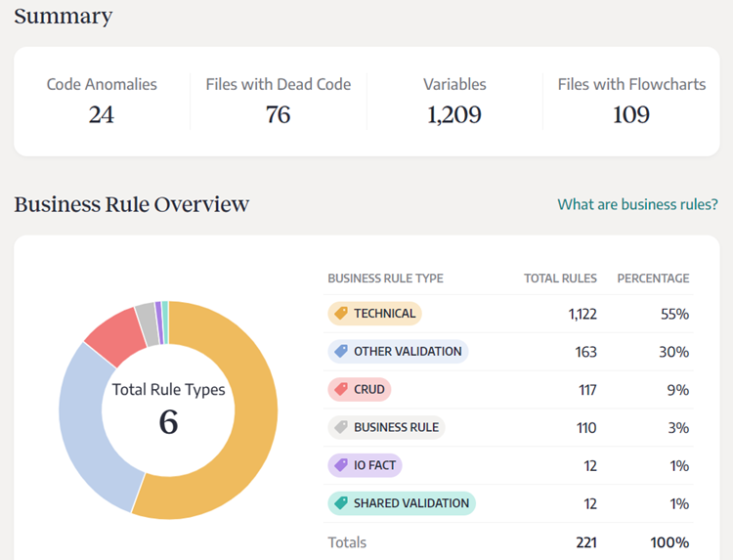Click the Files with Flowcharts label
733x560 pixels.
click(x=631, y=84)
